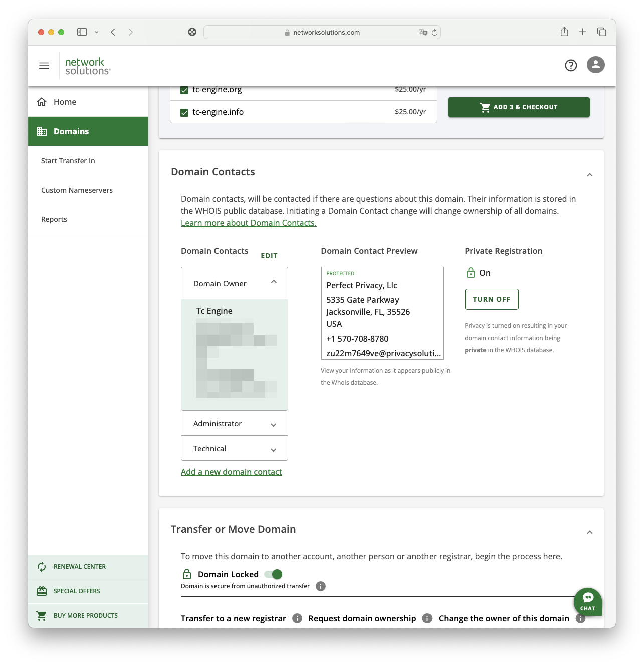The width and height of the screenshot is (644, 665).
Task: Turn off private registration
Action: coord(492,299)
